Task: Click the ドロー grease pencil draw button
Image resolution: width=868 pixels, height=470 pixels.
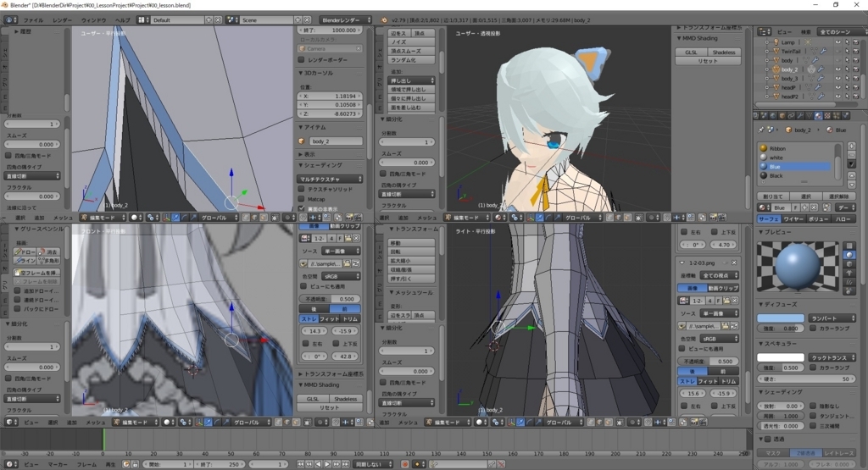Action: [x=25, y=252]
